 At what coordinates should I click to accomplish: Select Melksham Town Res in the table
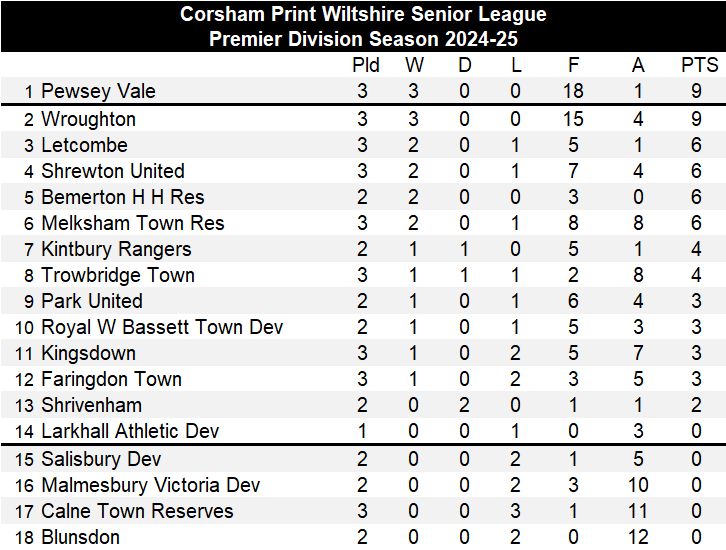132,223
